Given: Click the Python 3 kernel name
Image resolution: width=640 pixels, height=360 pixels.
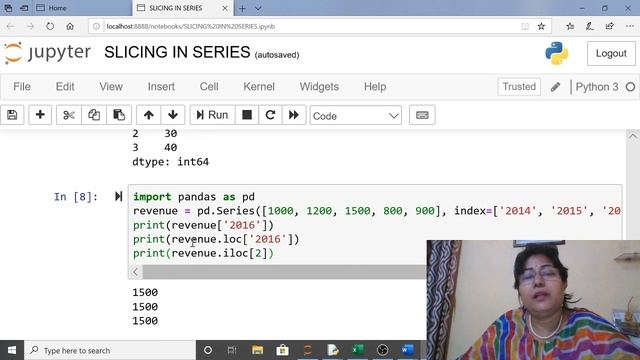Looking at the screenshot, I should tap(597, 87).
